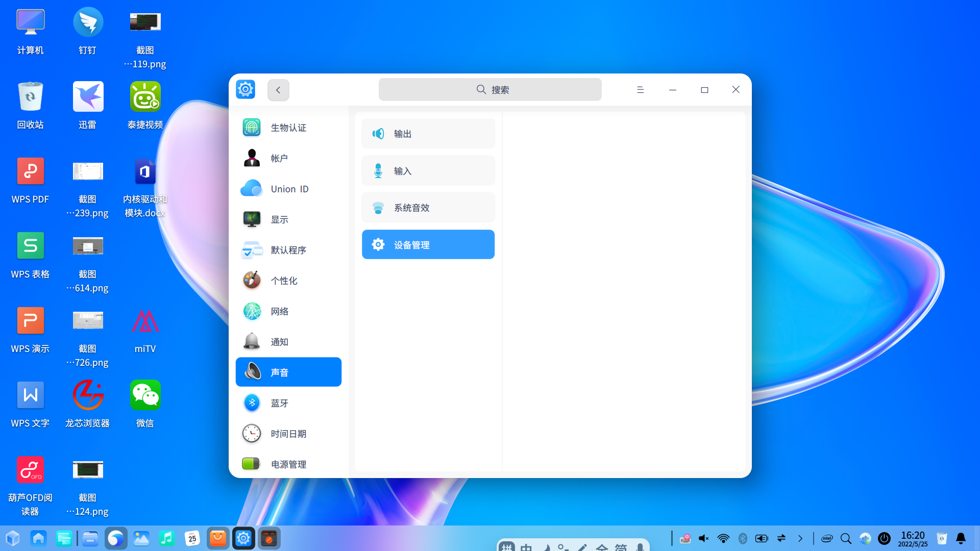The width and height of the screenshot is (980, 551).
Task: Open 系统音效 (System Sound Effects)
Action: (x=428, y=208)
